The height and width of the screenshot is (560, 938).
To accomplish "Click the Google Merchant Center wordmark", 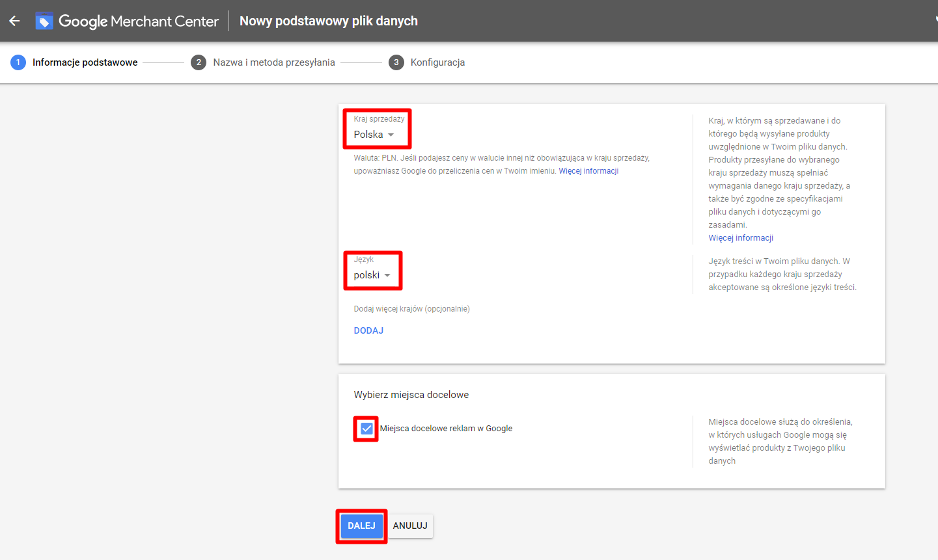I will [x=139, y=21].
